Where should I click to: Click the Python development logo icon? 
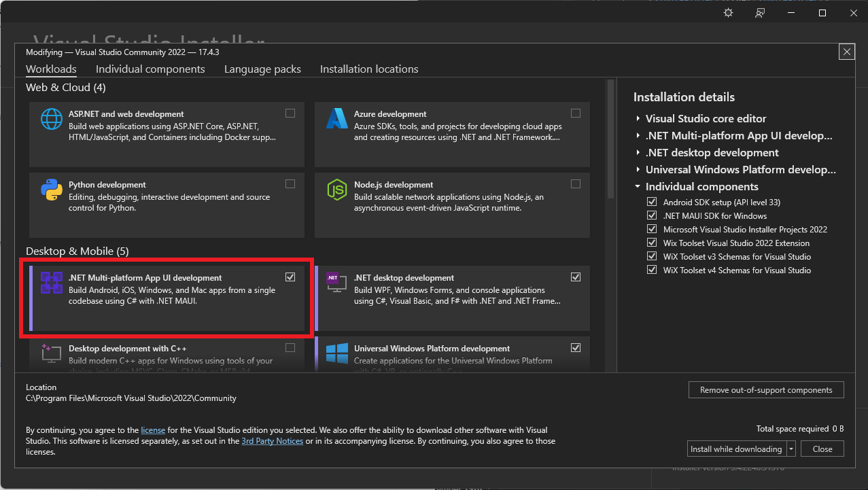pyautogui.click(x=52, y=190)
